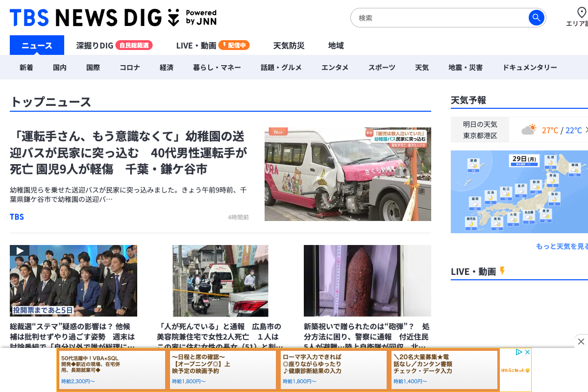Viewport: 588px width, 392px height.
Task: Close the bottom advertisement banner with X
Action: 581,342
